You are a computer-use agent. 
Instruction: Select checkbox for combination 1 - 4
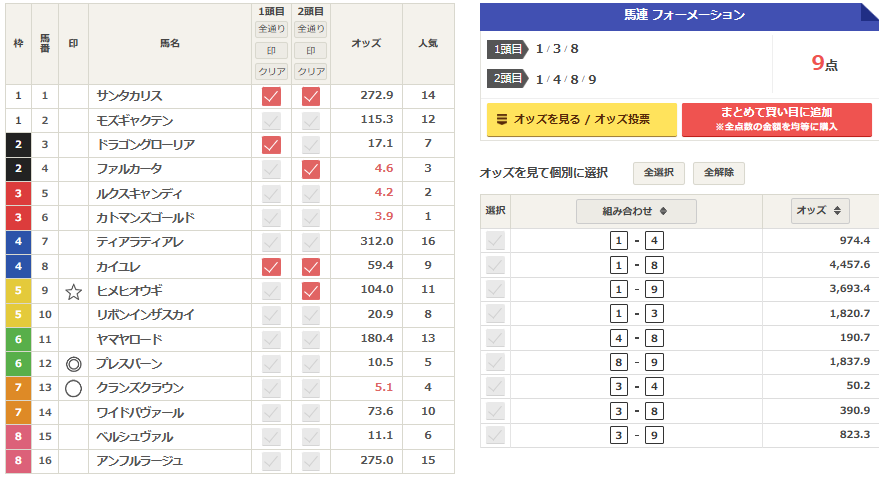[495, 241]
